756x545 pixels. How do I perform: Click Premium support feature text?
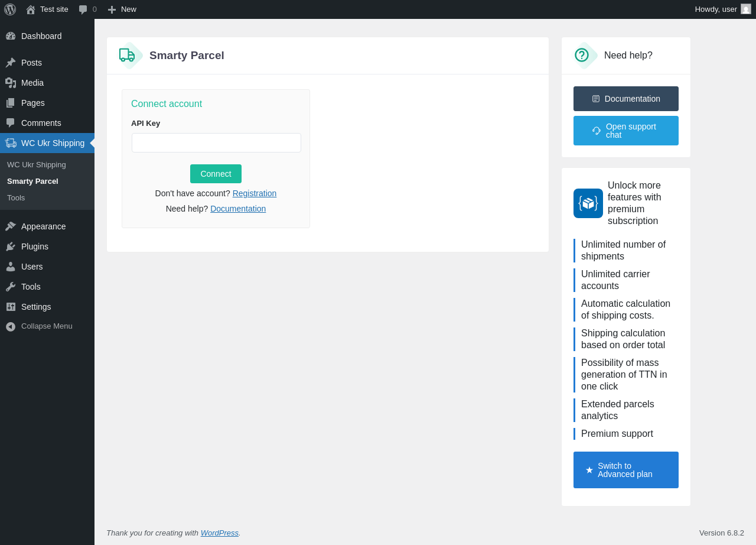coord(617,434)
